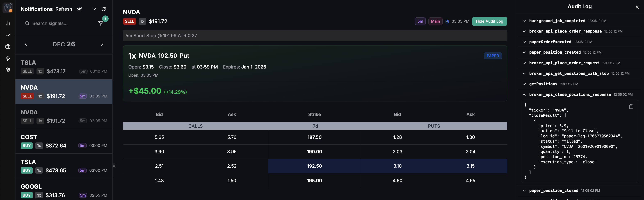Click the PAPER badge
This screenshot has height=200, width=644.
click(x=492, y=56)
